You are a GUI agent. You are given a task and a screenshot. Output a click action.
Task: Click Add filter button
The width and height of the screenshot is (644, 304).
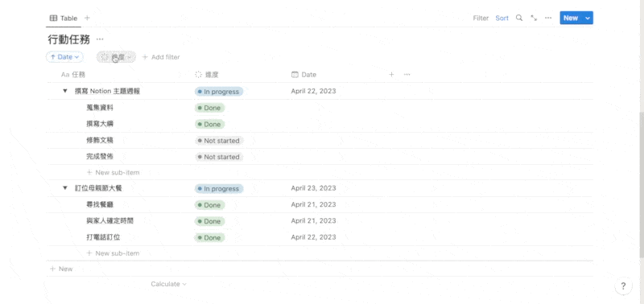tap(161, 57)
